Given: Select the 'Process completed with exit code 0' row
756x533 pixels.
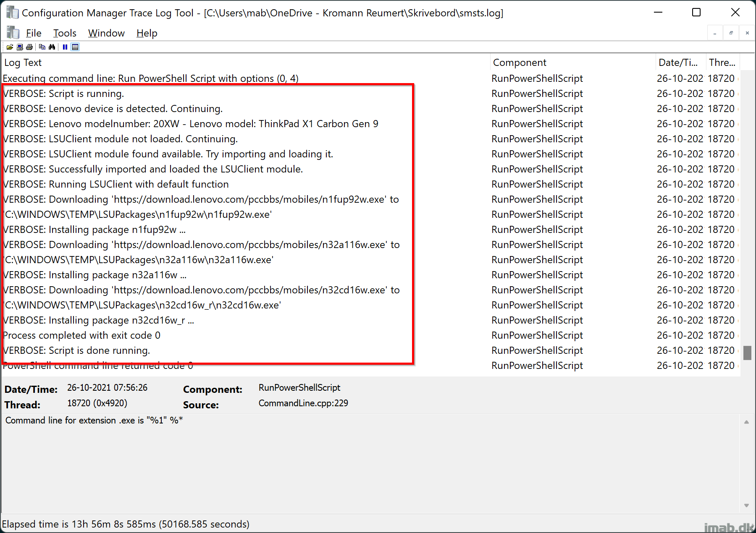Looking at the screenshot, I should click(x=370, y=335).
